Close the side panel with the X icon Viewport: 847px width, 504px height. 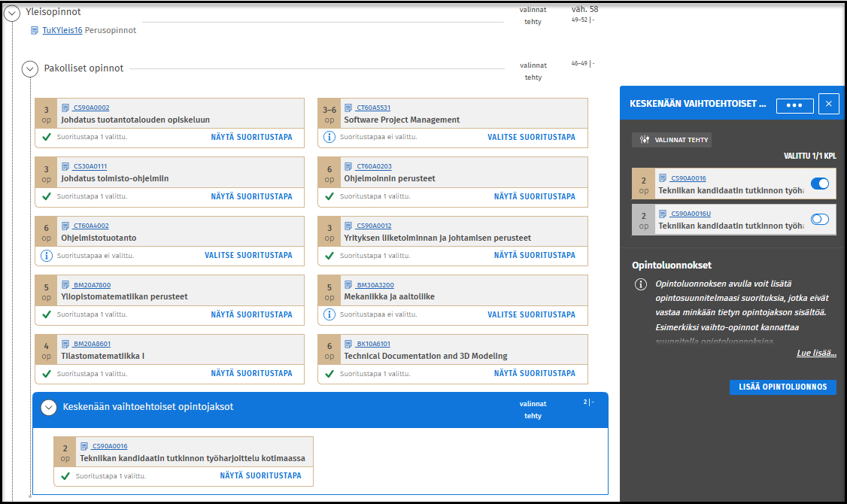(828, 104)
